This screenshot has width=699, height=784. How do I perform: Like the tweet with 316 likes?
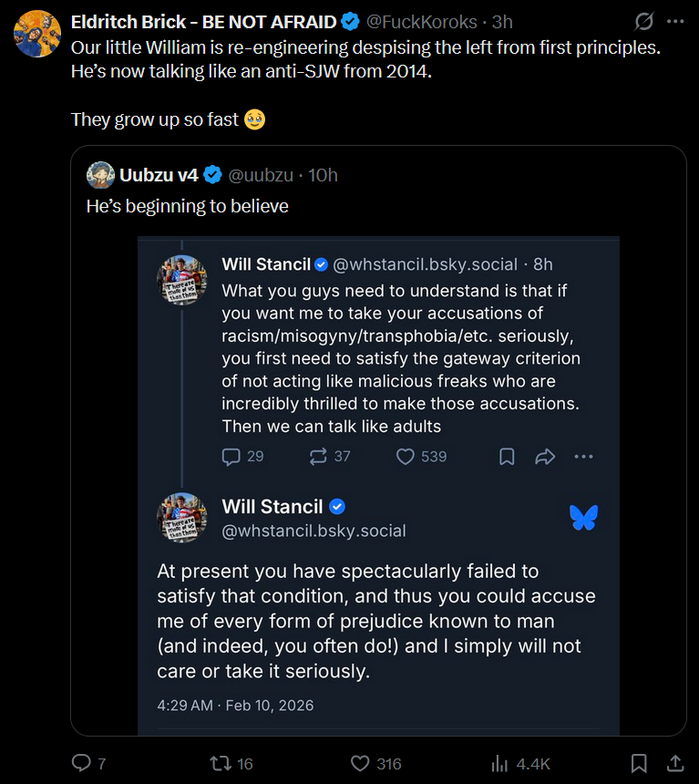pyautogui.click(x=361, y=763)
